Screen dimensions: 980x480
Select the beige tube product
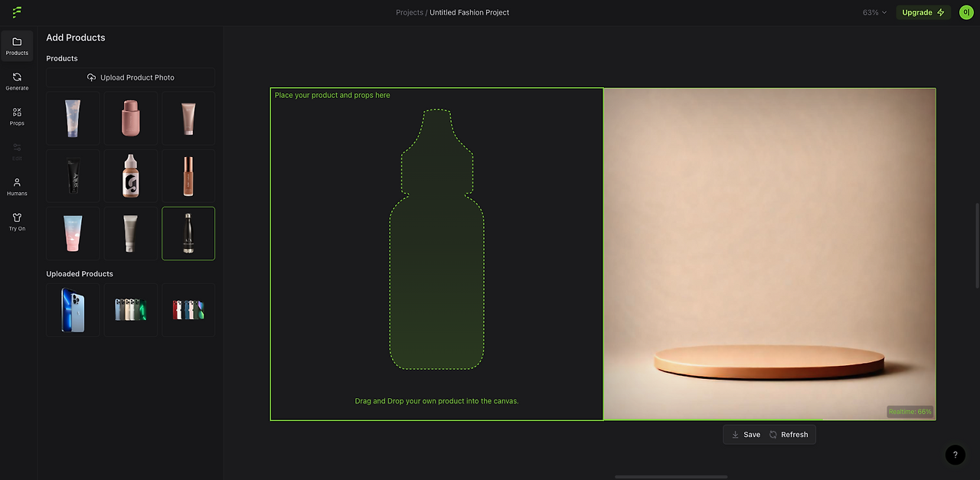pyautogui.click(x=188, y=119)
